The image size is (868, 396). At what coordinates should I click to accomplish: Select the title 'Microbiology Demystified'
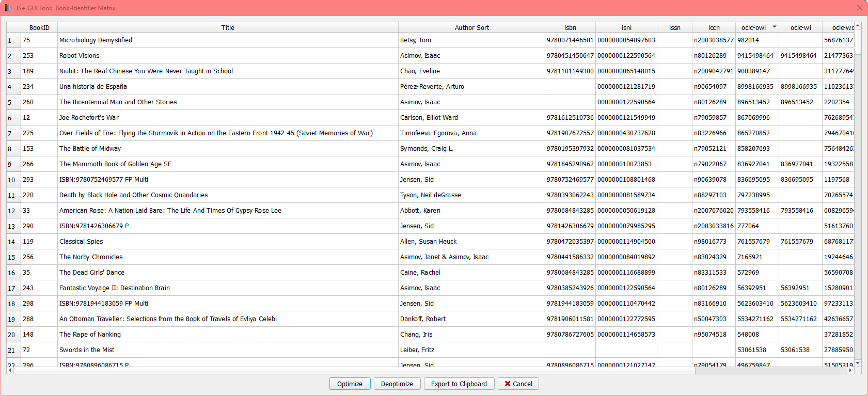(228, 40)
